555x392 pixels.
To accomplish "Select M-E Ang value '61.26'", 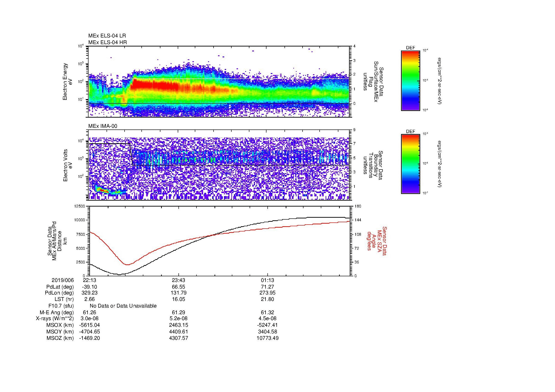I will point(89,313).
